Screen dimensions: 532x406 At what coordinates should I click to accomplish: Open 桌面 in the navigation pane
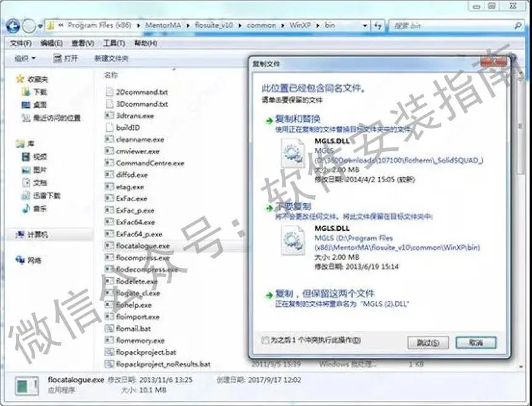35,105
